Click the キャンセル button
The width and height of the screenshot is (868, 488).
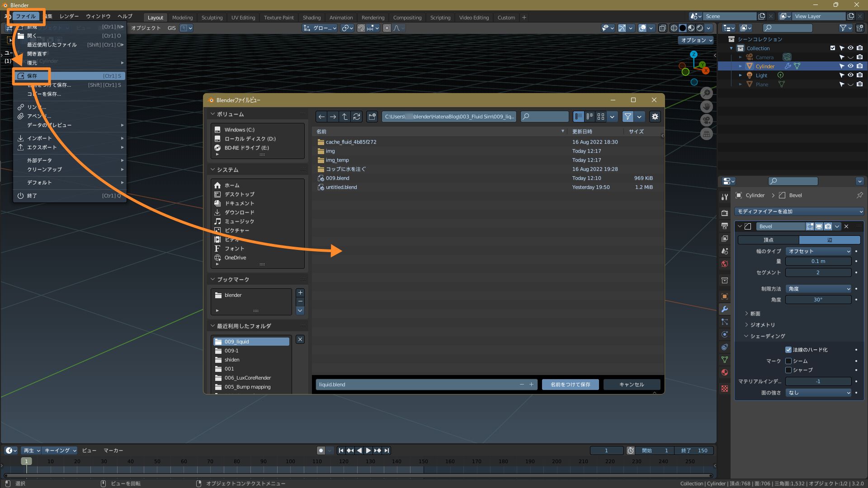click(x=631, y=385)
